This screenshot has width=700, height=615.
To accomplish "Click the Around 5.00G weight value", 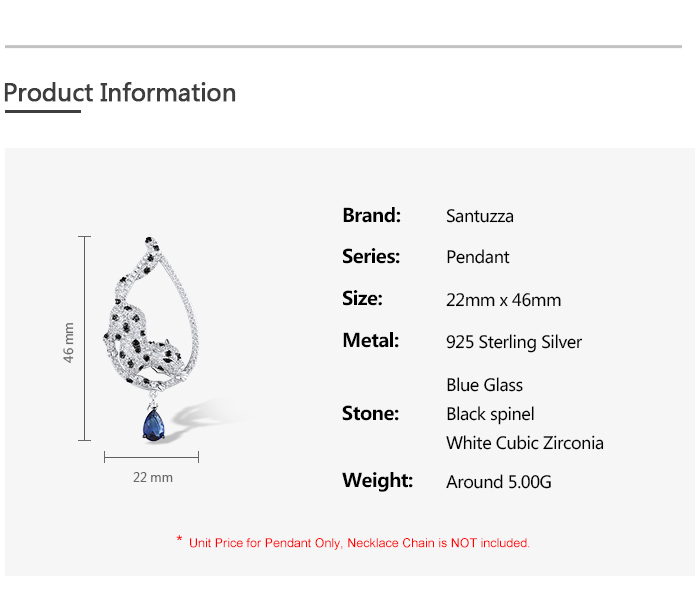I will (499, 482).
